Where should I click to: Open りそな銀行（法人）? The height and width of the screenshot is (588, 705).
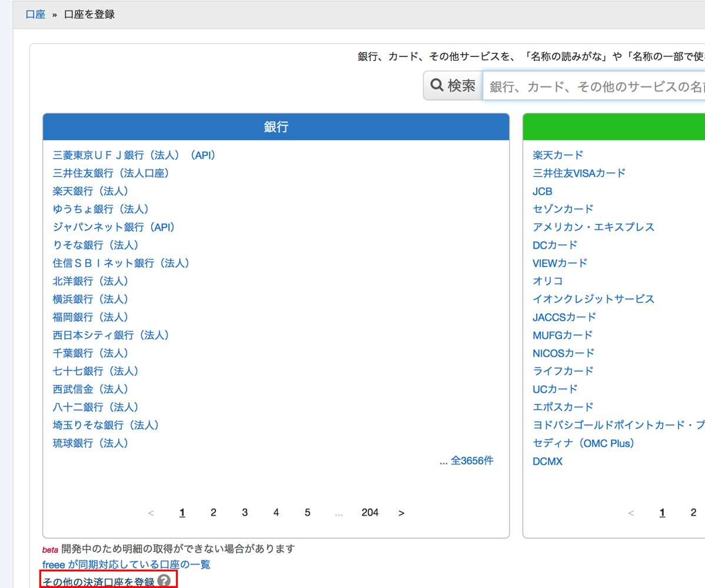click(x=96, y=245)
